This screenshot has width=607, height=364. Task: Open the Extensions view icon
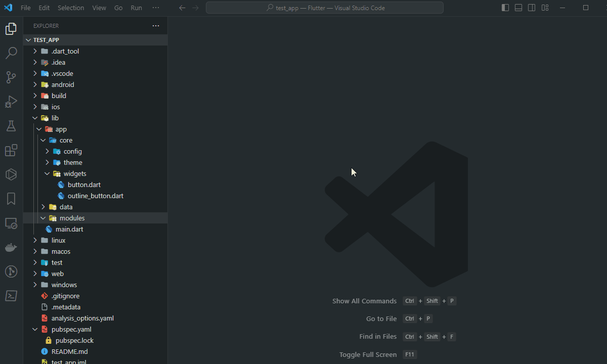[11, 150]
